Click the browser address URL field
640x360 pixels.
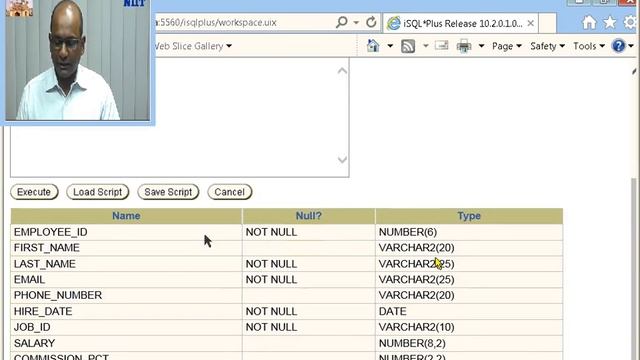click(243, 22)
